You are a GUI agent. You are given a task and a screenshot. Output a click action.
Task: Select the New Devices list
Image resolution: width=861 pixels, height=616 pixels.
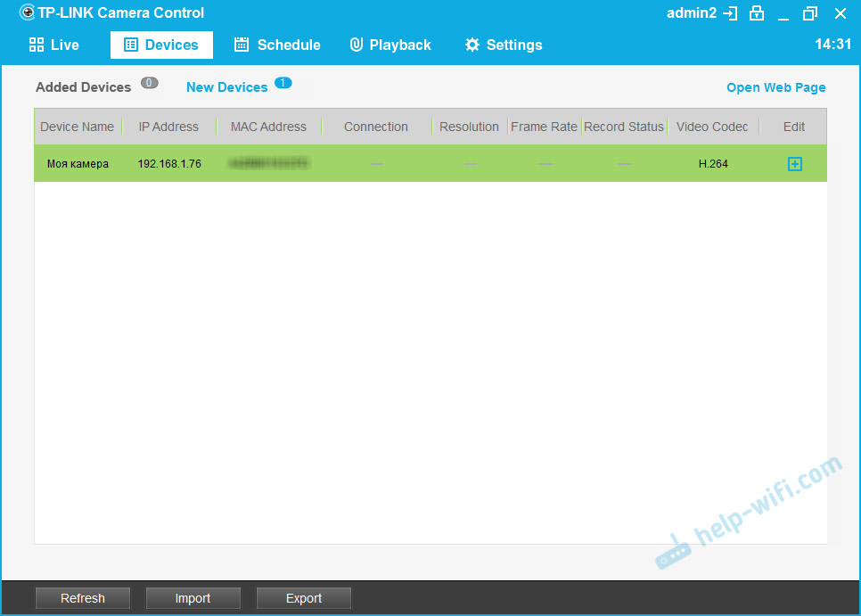coord(226,87)
